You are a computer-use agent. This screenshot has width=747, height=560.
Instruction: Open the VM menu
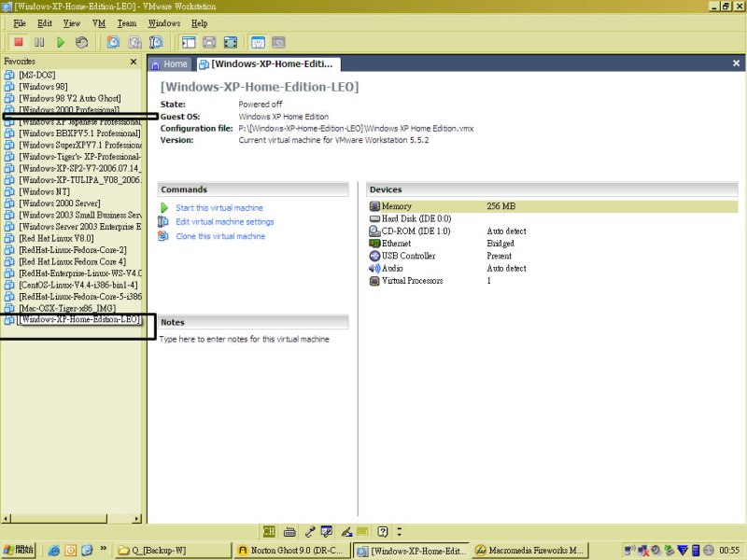[99, 23]
